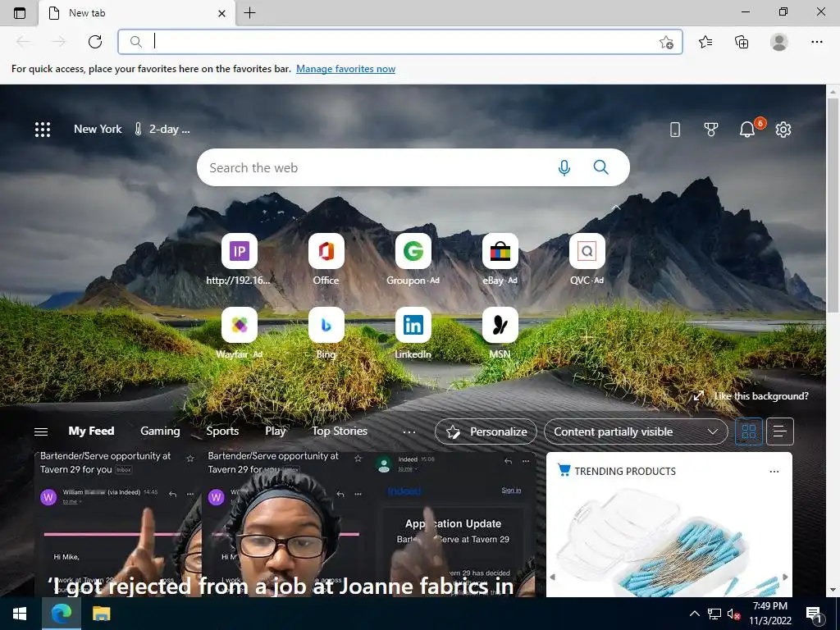Click Like this background link
Image resolution: width=840 pixels, height=630 pixels.
[x=751, y=396]
